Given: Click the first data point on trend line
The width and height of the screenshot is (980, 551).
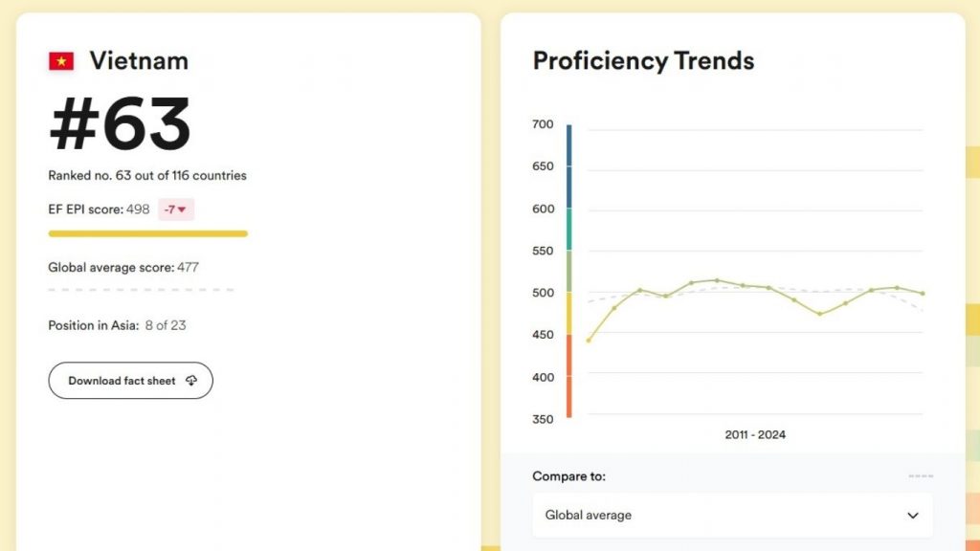Looking at the screenshot, I should 589,341.
